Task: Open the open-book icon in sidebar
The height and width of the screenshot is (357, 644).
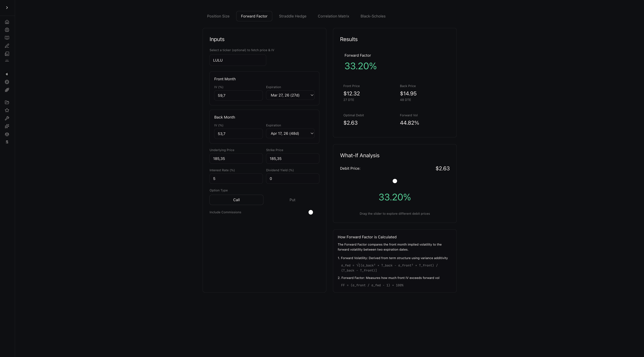Action: [x=7, y=38]
